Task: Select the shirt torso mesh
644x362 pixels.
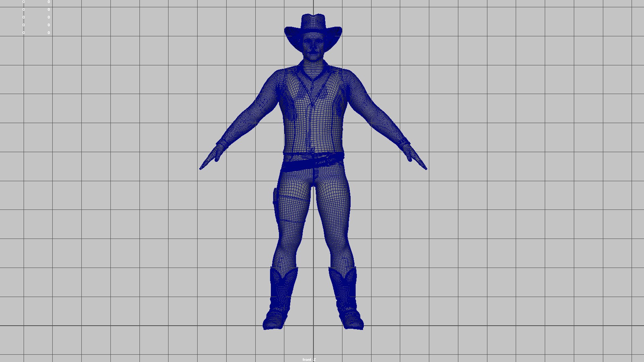Action: pyautogui.click(x=313, y=111)
